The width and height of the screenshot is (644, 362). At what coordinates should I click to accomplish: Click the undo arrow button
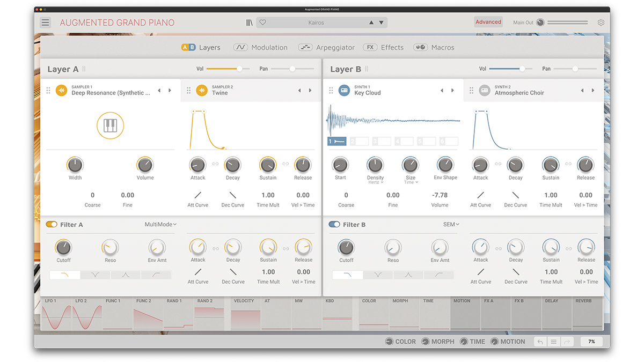click(x=540, y=342)
